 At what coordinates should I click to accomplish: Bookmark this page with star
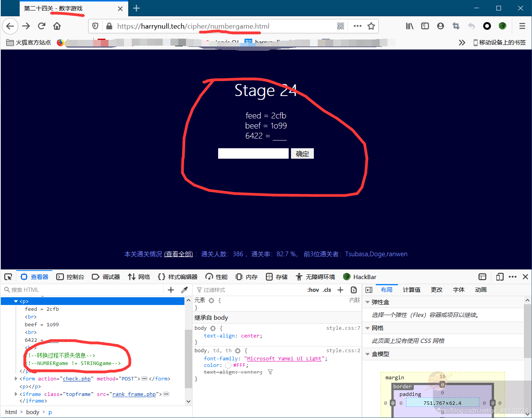(x=371, y=26)
